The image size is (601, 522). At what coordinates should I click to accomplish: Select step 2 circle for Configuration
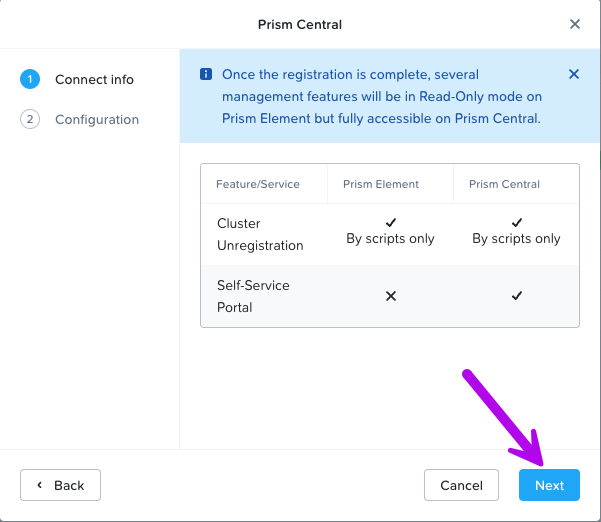coord(30,119)
